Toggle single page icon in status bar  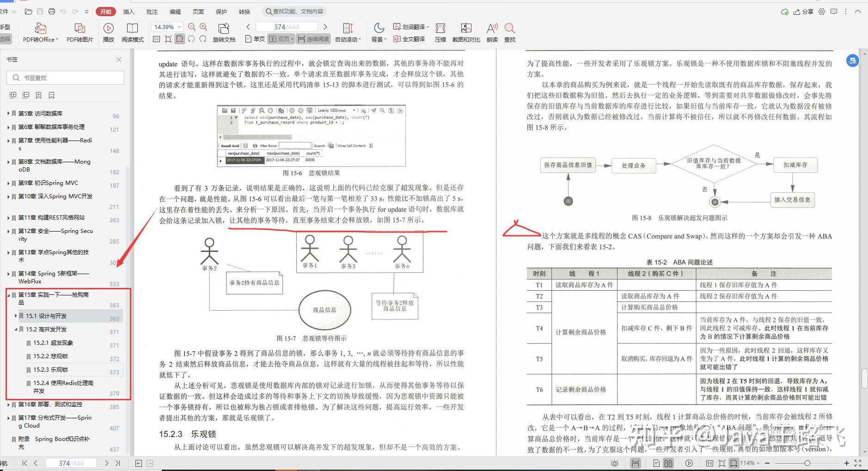click(656, 463)
